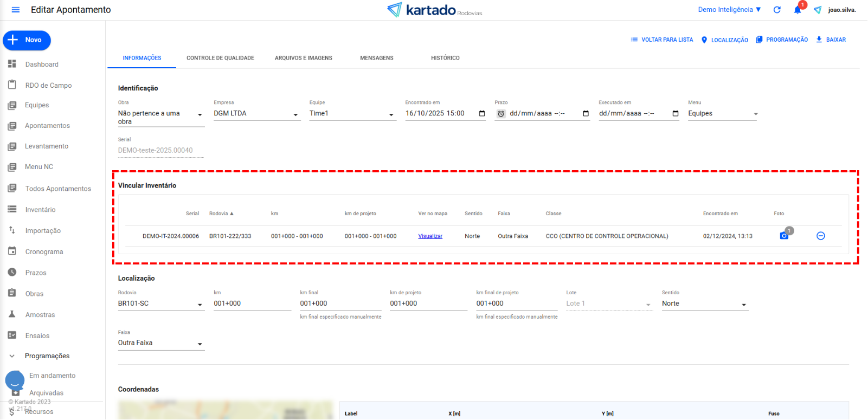Open the hamburger menu icon
Viewport: 868px width, 420px height.
(15, 10)
